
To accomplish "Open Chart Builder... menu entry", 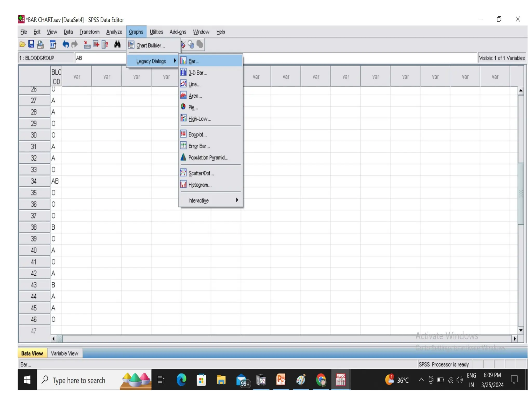I will [150, 45].
